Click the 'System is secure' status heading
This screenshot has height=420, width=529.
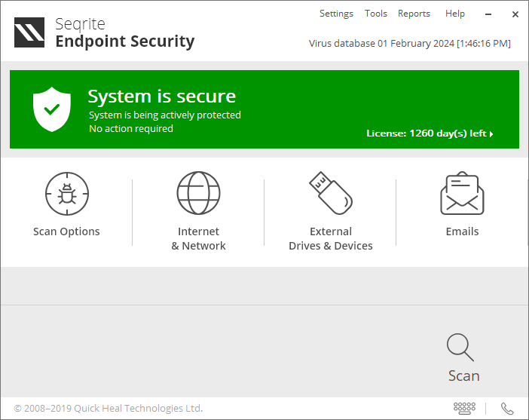(x=161, y=97)
